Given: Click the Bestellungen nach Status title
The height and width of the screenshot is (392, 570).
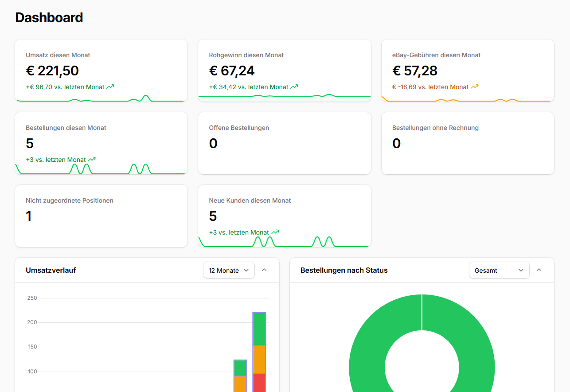Looking at the screenshot, I should click(x=344, y=270).
